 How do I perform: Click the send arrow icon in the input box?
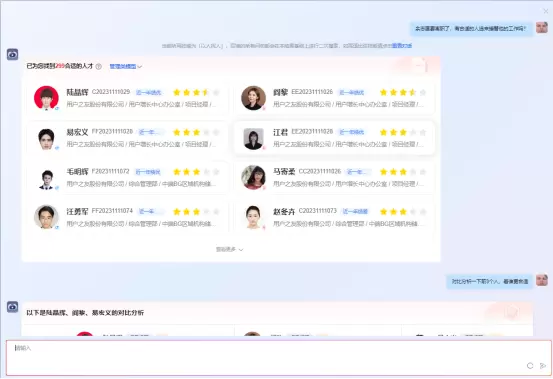tap(542, 366)
